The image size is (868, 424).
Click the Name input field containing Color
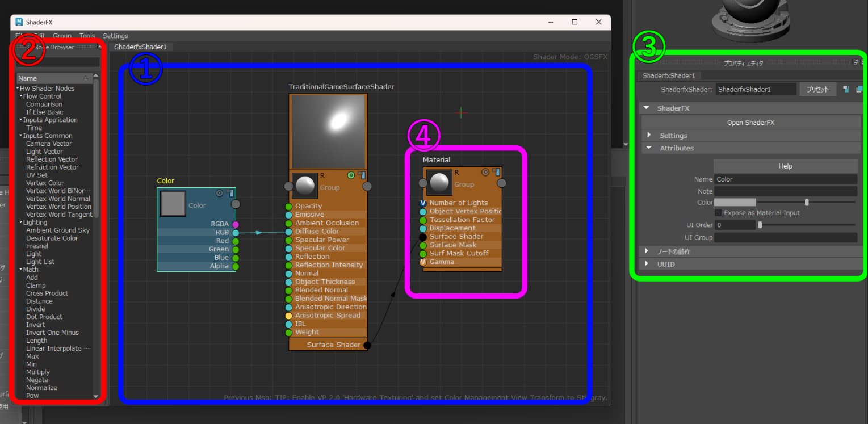click(785, 179)
